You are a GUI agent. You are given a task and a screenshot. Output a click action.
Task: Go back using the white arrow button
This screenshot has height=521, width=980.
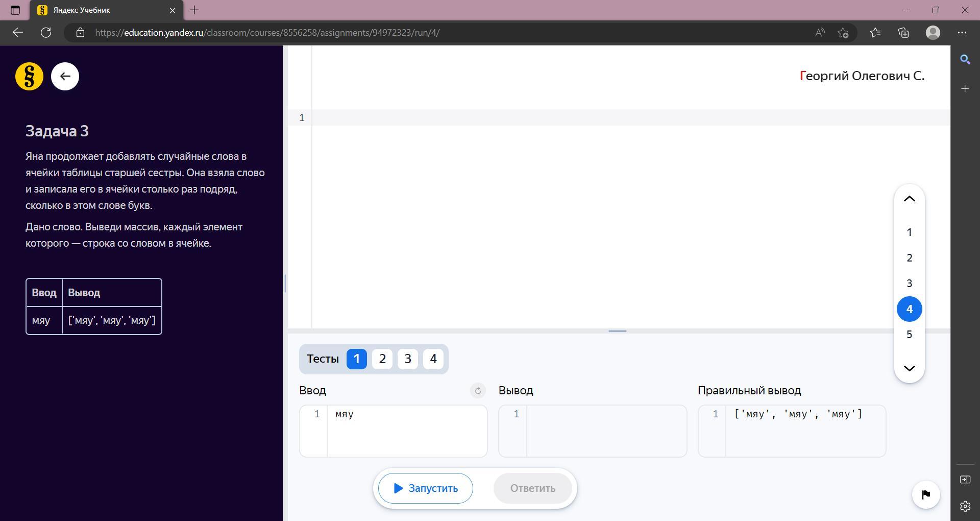click(65, 77)
